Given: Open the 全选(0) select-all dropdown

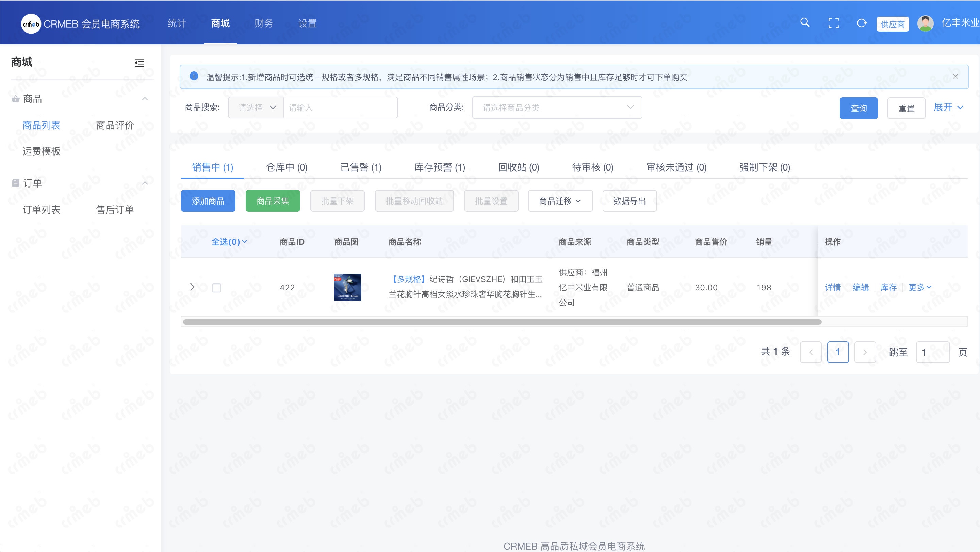Looking at the screenshot, I should pyautogui.click(x=229, y=242).
